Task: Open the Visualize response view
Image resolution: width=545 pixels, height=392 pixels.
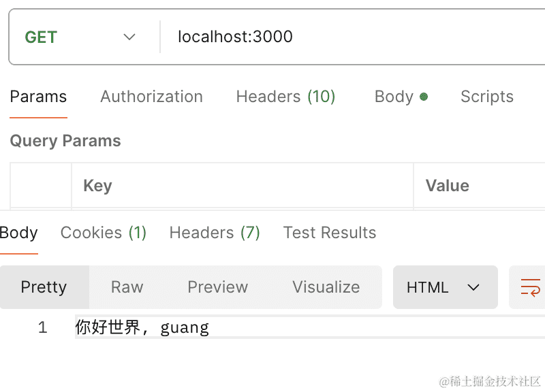Action: (x=326, y=287)
